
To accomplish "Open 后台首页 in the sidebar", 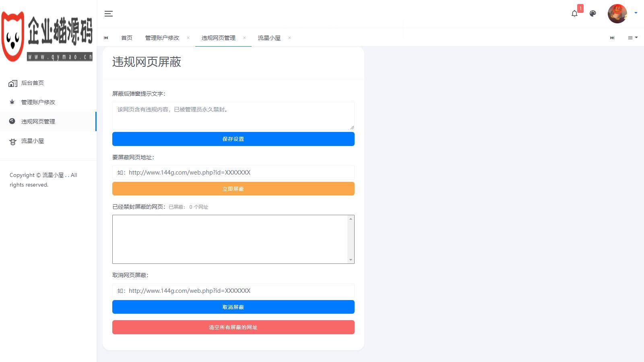I will pos(32,83).
